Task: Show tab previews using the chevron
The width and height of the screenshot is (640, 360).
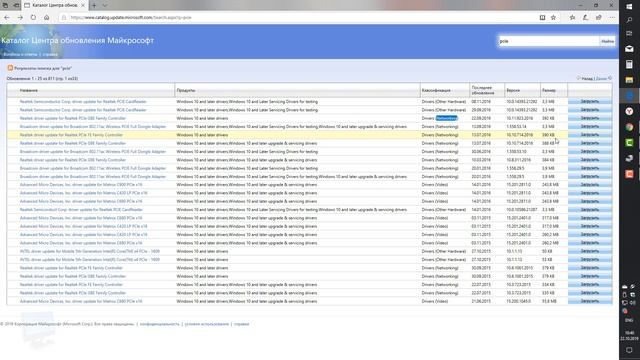Action: 105,5
